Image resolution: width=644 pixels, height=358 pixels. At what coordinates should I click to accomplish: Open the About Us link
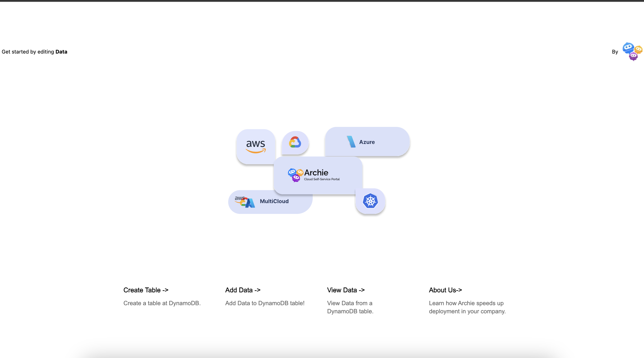[445, 290]
